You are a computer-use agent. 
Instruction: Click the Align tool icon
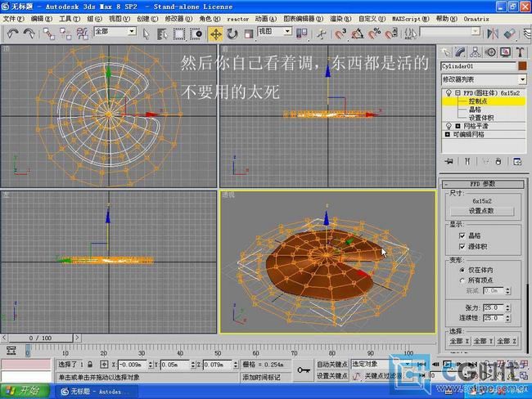(510, 34)
